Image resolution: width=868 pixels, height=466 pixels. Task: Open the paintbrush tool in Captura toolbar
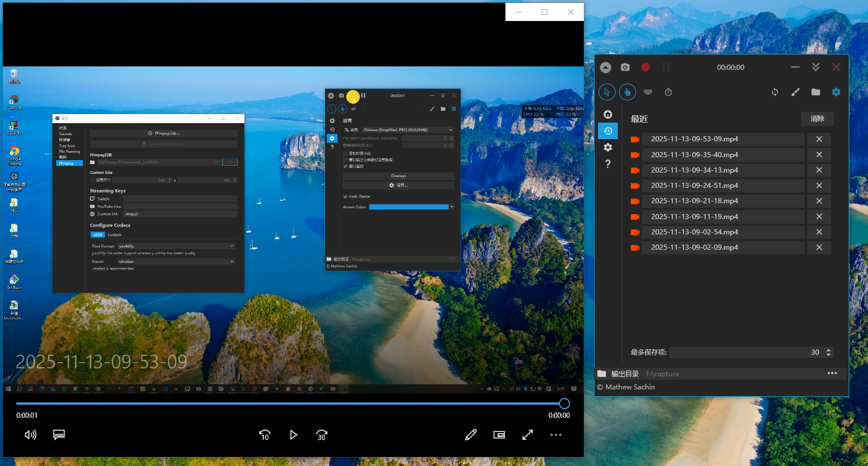(x=795, y=92)
